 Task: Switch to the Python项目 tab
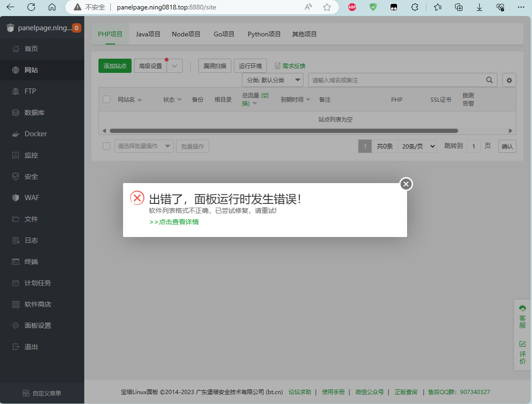[264, 34]
